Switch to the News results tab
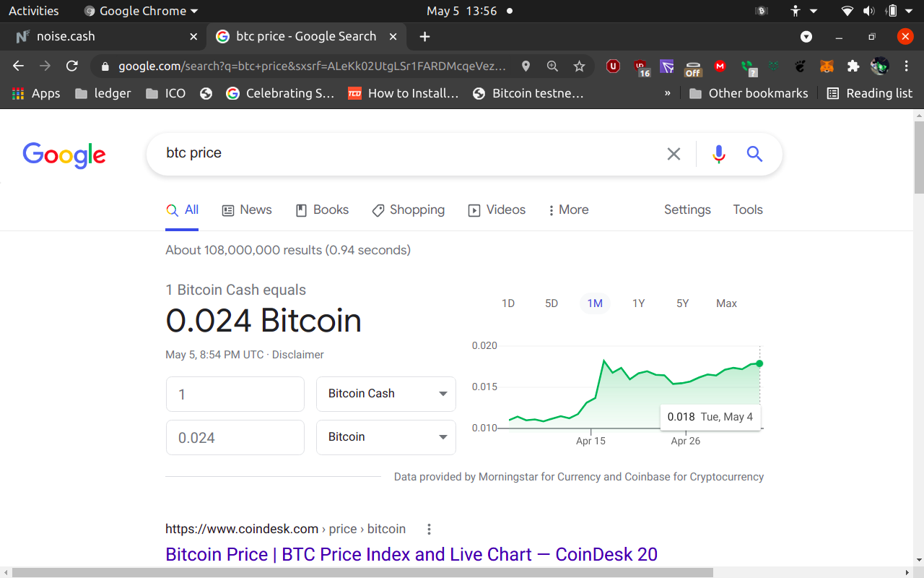 pyautogui.click(x=247, y=210)
